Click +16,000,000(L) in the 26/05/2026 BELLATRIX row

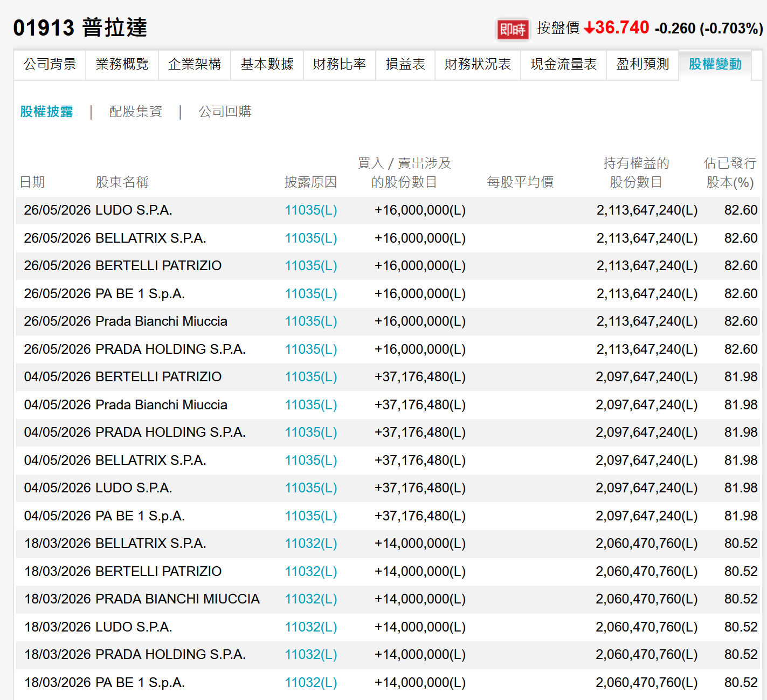click(420, 238)
